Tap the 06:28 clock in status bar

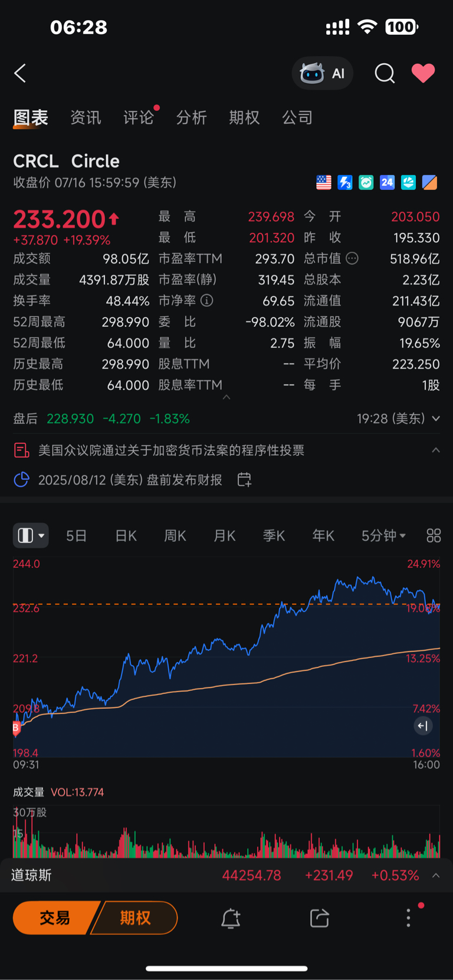[x=78, y=27]
